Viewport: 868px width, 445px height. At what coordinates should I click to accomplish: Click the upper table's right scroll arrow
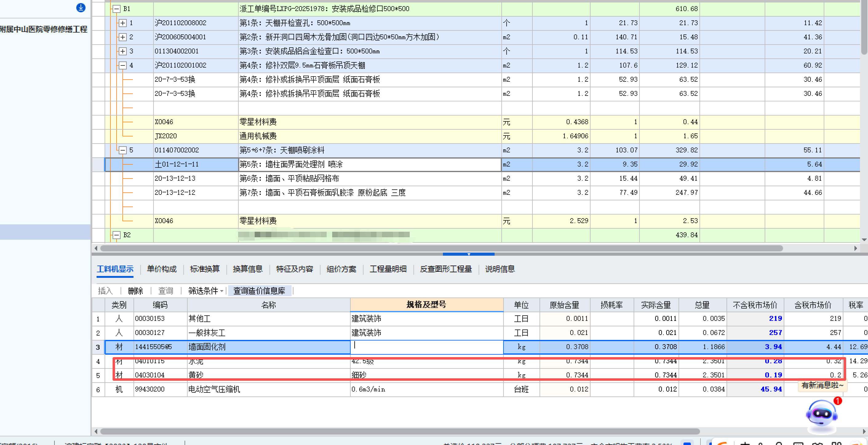tap(855, 248)
